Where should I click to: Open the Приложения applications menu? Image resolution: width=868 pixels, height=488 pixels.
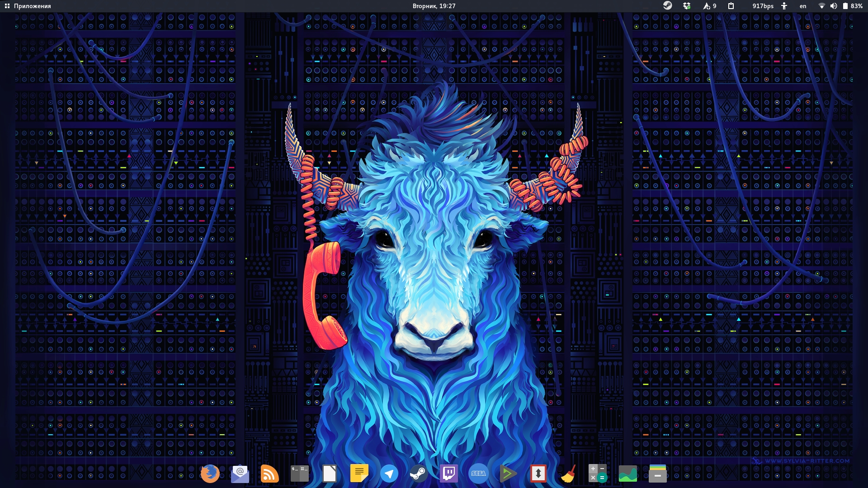[28, 6]
